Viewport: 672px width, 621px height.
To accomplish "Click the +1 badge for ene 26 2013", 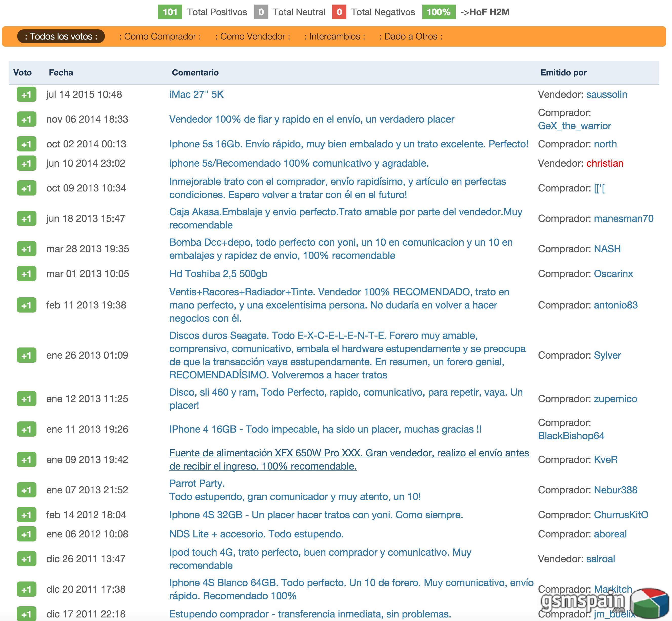I will (x=27, y=355).
